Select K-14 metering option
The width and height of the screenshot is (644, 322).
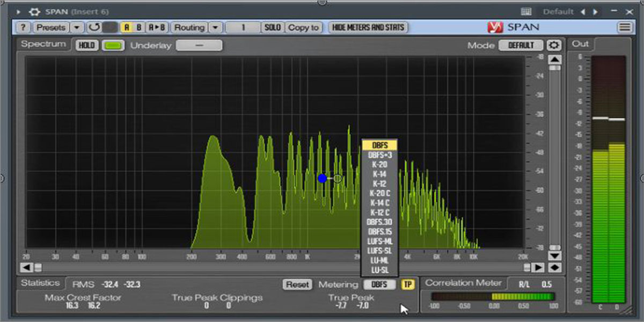(380, 174)
